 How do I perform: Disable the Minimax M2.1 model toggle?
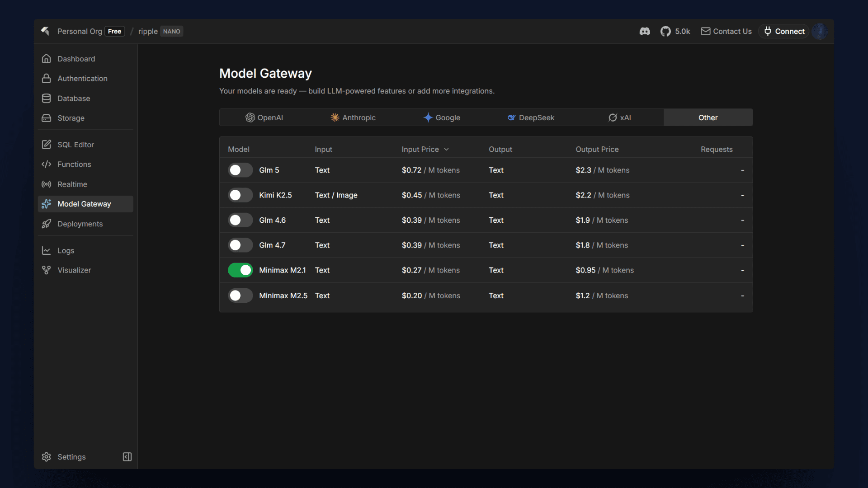point(240,270)
